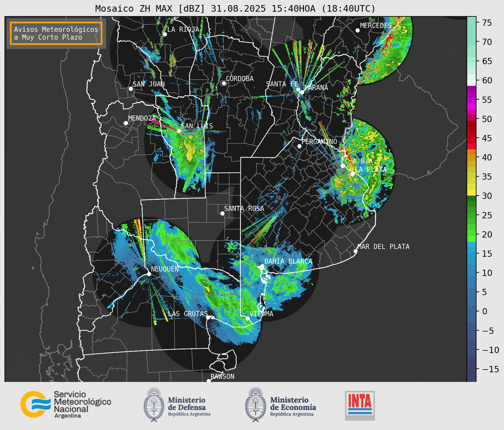Click the SANTA ROSA city marker dot
The image size is (504, 430).
[222, 213]
